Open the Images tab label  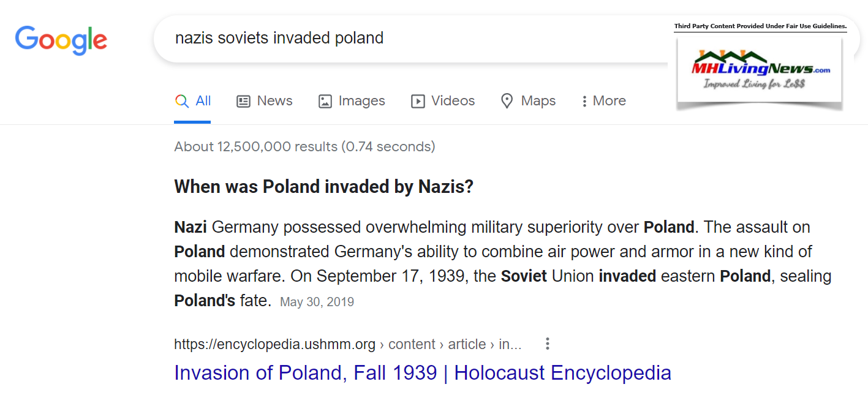361,101
